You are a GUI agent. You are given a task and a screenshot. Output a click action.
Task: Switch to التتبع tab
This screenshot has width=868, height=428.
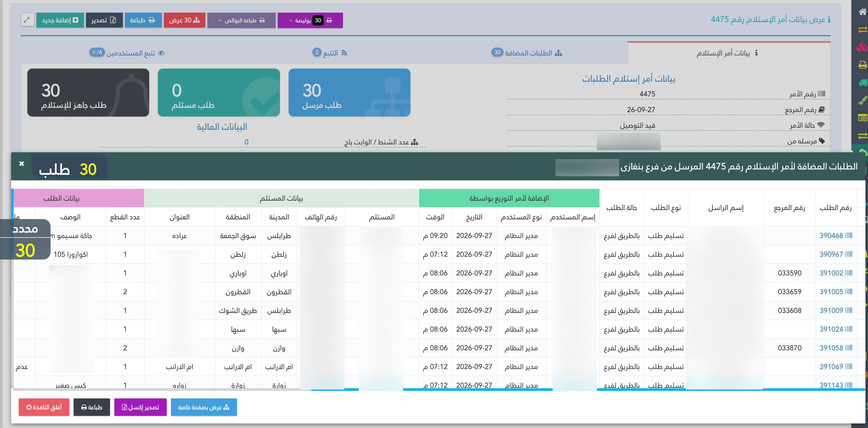(x=330, y=53)
